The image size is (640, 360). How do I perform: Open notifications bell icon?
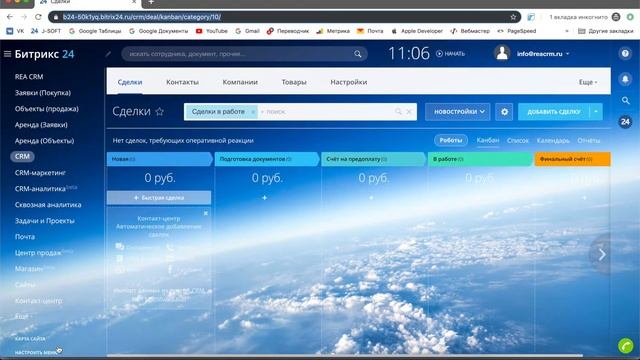(x=625, y=79)
